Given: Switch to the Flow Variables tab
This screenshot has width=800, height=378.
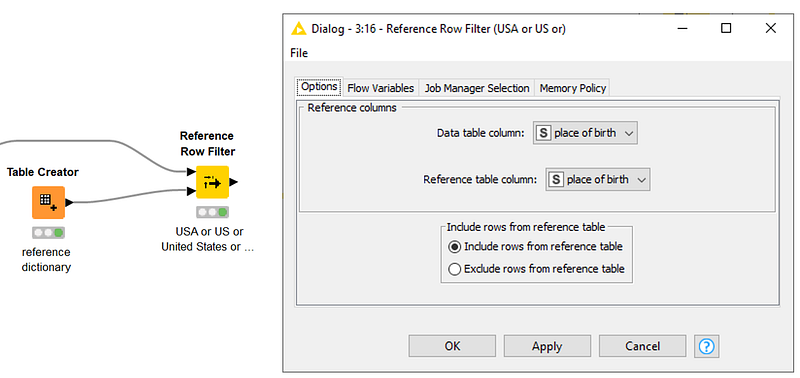Looking at the screenshot, I should coord(381,88).
